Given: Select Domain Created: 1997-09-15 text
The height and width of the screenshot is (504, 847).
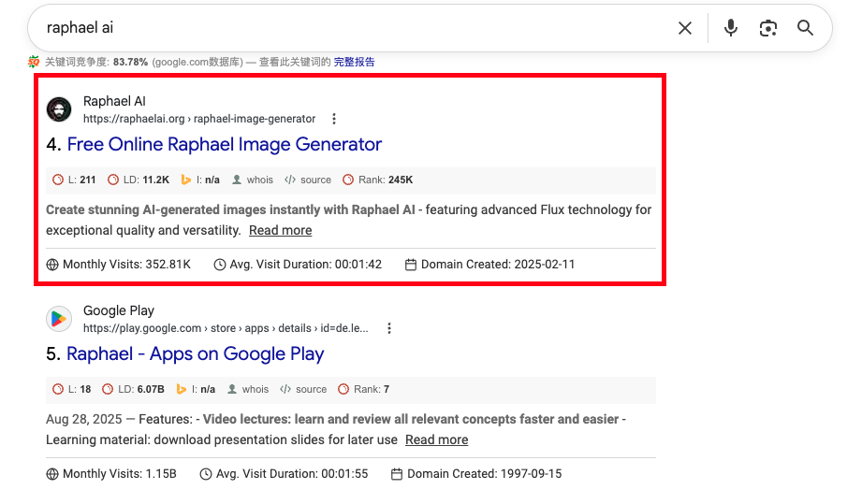Looking at the screenshot, I should [476, 474].
